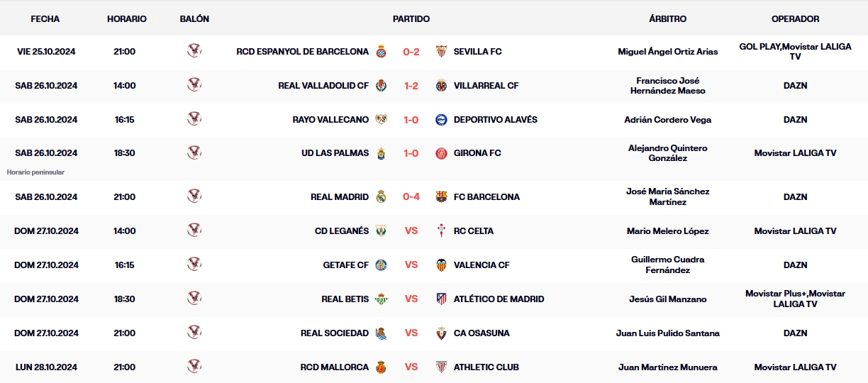The image size is (868, 383).
Task: Open the Real Betis vs Atlético match link
Action: (411, 299)
